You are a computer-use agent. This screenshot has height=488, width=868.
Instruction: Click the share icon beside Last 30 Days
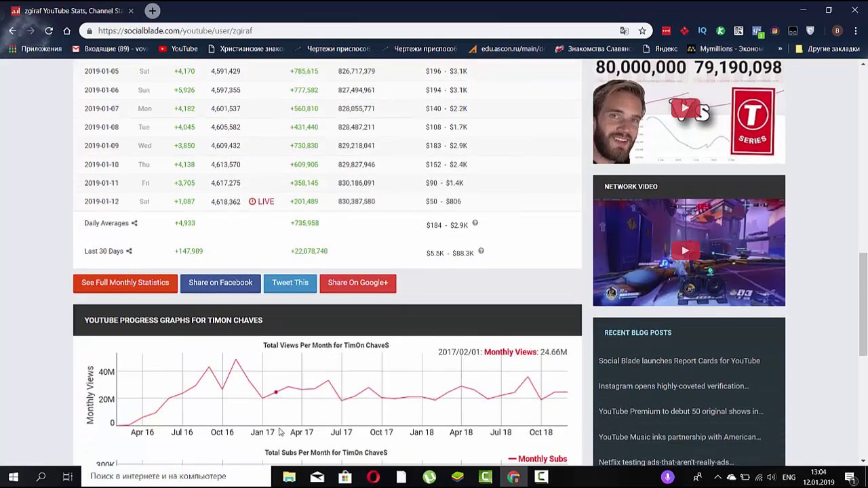coord(129,251)
